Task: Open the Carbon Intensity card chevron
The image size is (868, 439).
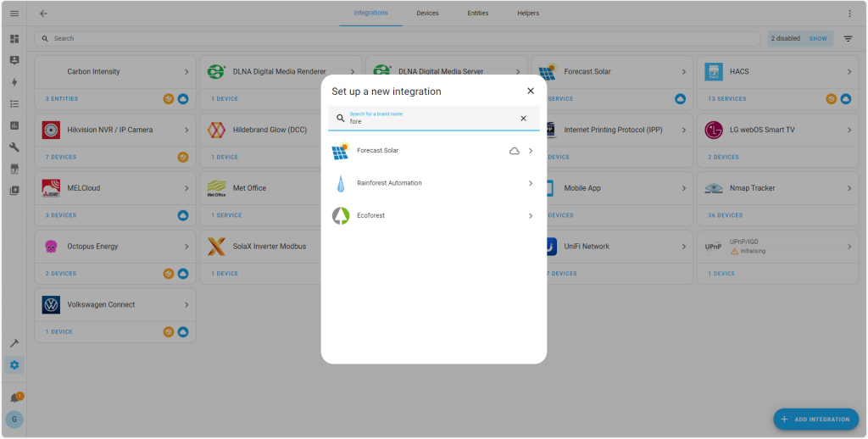Action: tap(186, 72)
